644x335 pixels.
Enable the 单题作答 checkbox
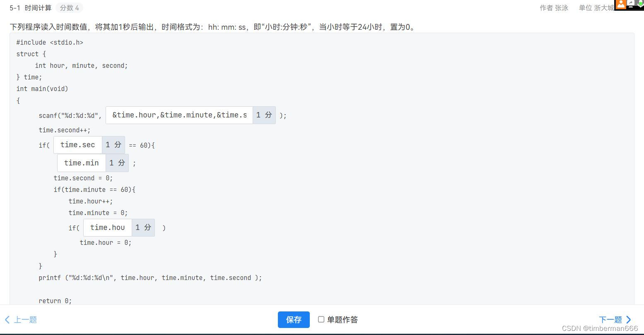coord(321,319)
